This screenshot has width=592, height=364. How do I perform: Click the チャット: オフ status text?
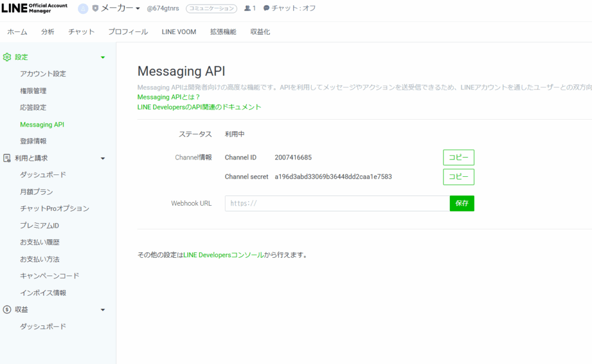tap(293, 8)
